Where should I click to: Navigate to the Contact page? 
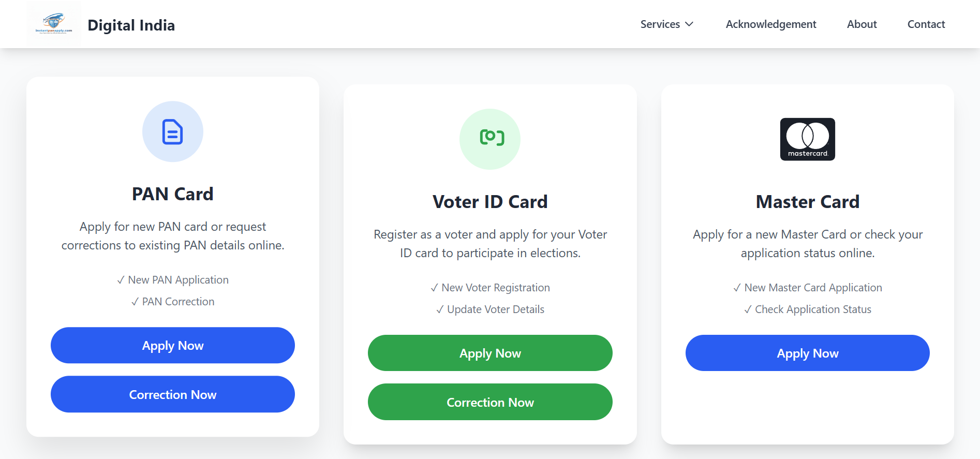pos(926,24)
